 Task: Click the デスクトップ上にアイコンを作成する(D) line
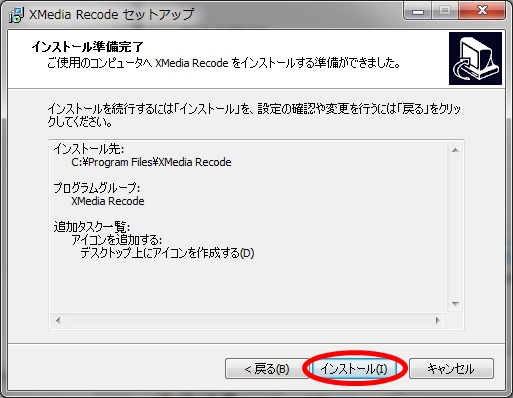tap(167, 253)
